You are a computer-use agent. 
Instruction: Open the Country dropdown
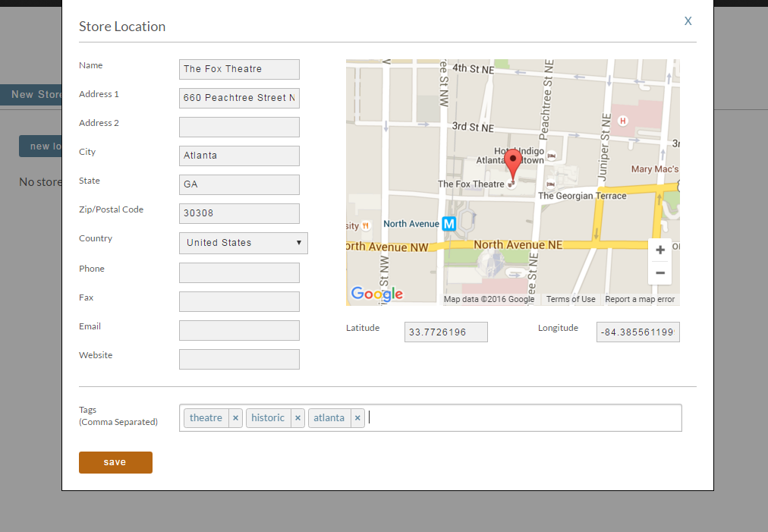coord(244,243)
